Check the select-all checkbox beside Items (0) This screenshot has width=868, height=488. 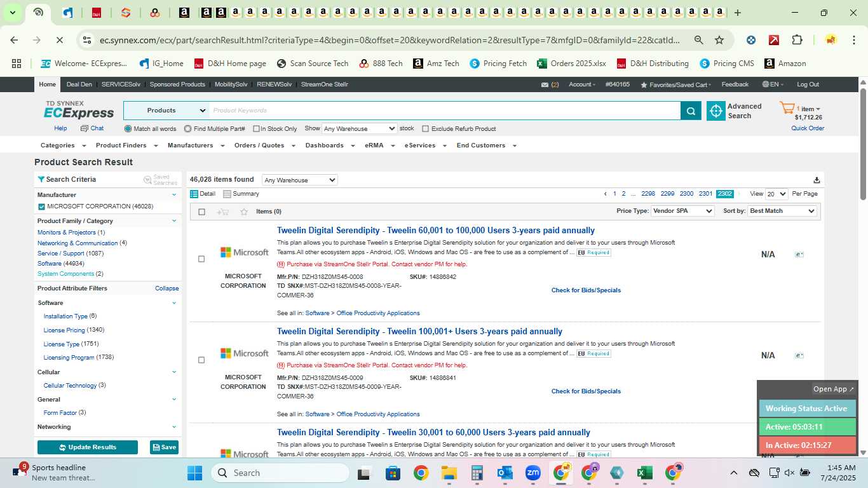(x=202, y=212)
